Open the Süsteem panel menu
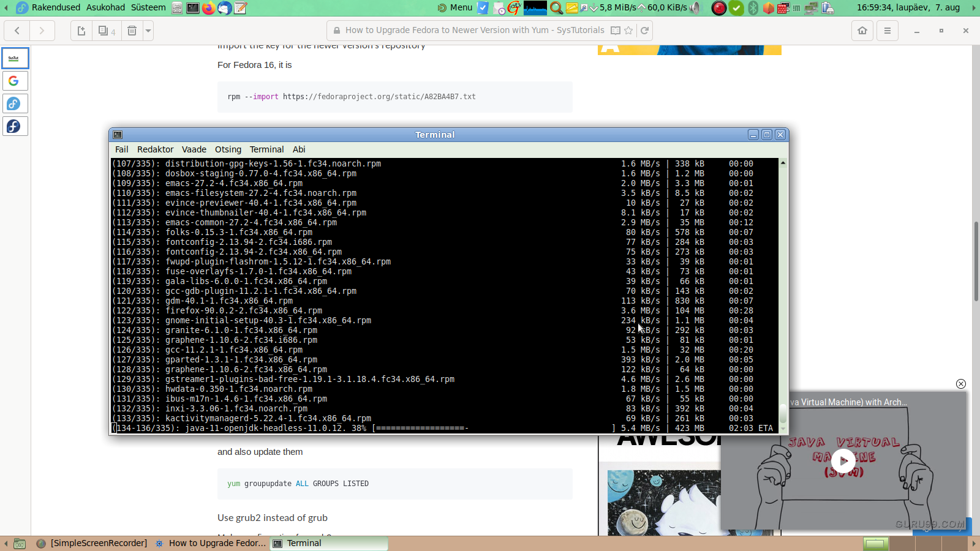Screen dimensions: 980x551 [148, 7]
